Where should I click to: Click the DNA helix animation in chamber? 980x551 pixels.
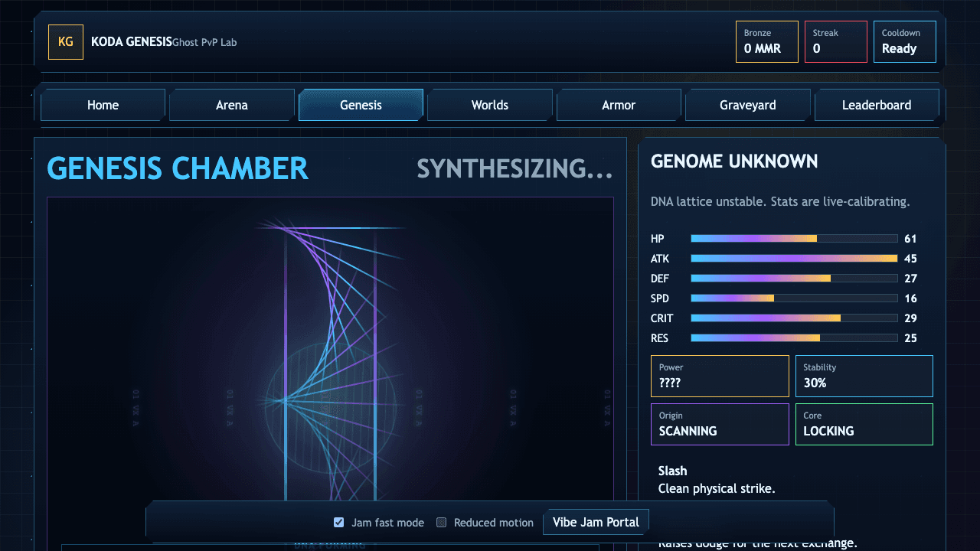point(330,360)
